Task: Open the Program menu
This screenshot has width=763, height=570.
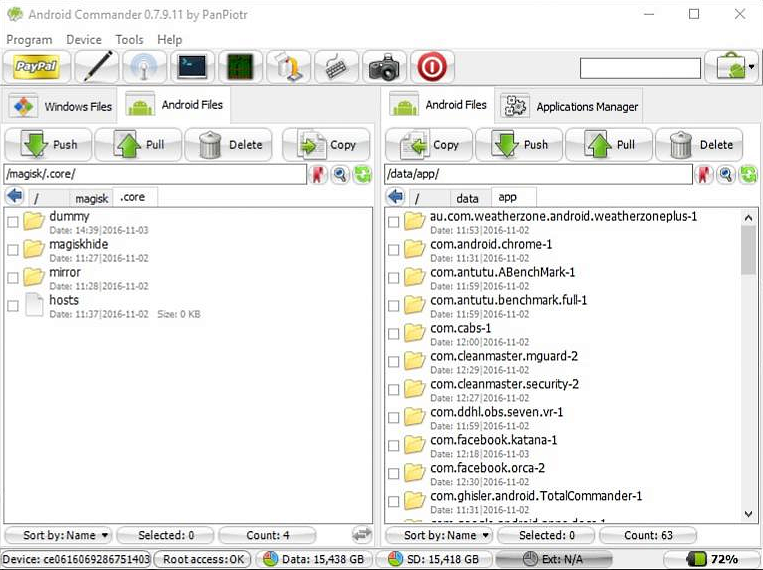Action: coord(29,39)
